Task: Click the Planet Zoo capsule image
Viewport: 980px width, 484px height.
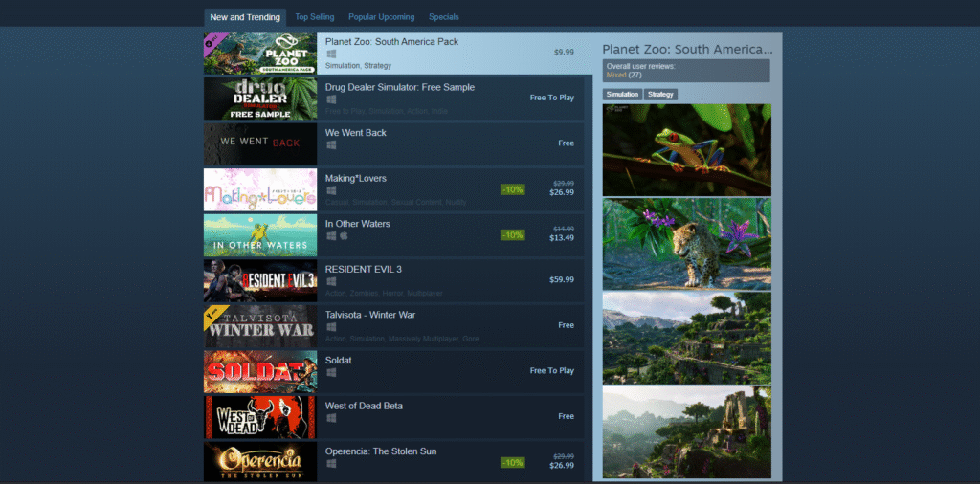Action: (x=260, y=53)
